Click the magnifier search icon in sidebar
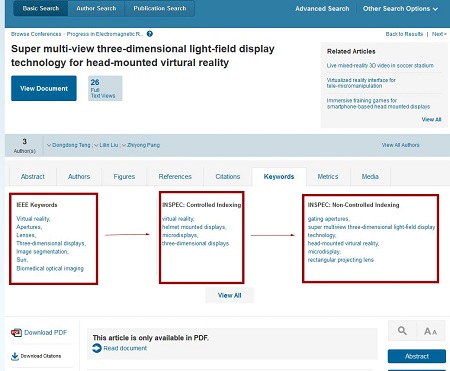The height and width of the screenshot is (371, 450). coord(402,331)
